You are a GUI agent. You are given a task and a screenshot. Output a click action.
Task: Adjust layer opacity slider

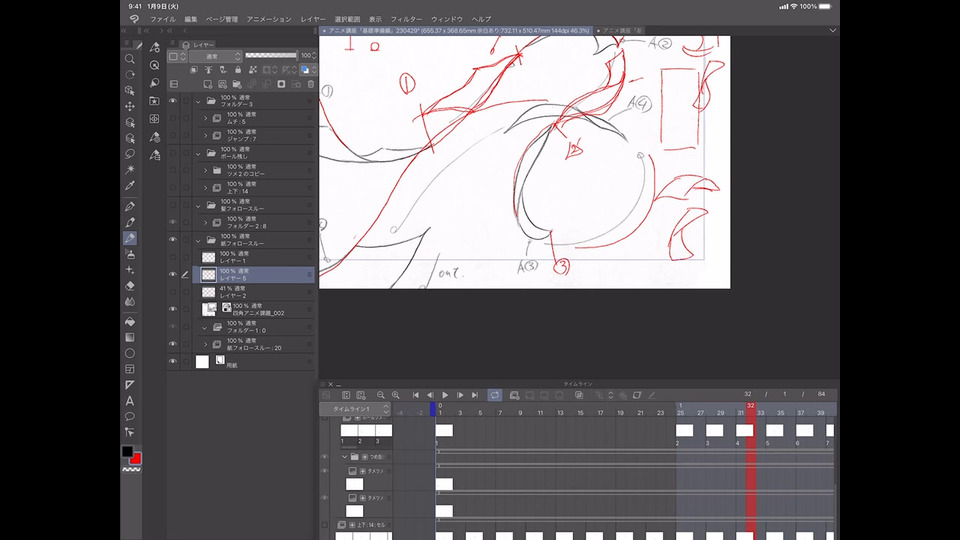point(271,56)
